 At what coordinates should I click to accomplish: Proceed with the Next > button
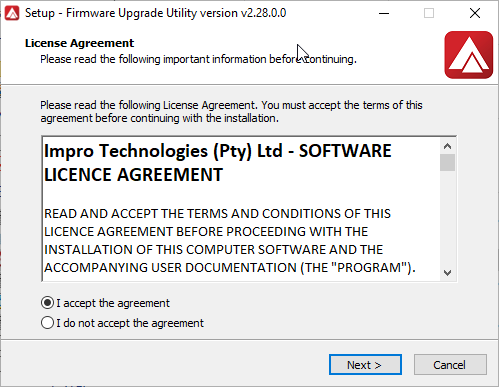pyautogui.click(x=365, y=365)
